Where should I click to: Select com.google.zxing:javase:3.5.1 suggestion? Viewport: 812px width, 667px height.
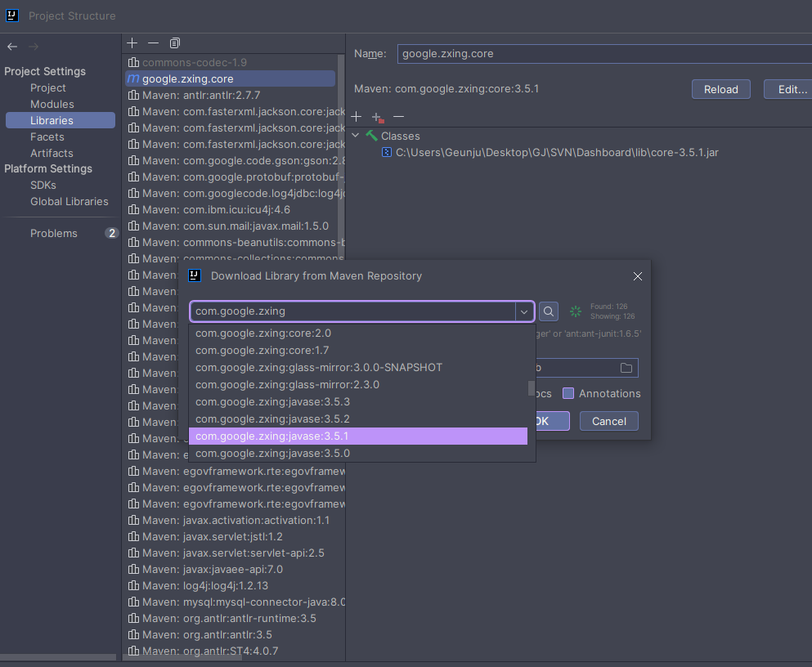point(358,436)
